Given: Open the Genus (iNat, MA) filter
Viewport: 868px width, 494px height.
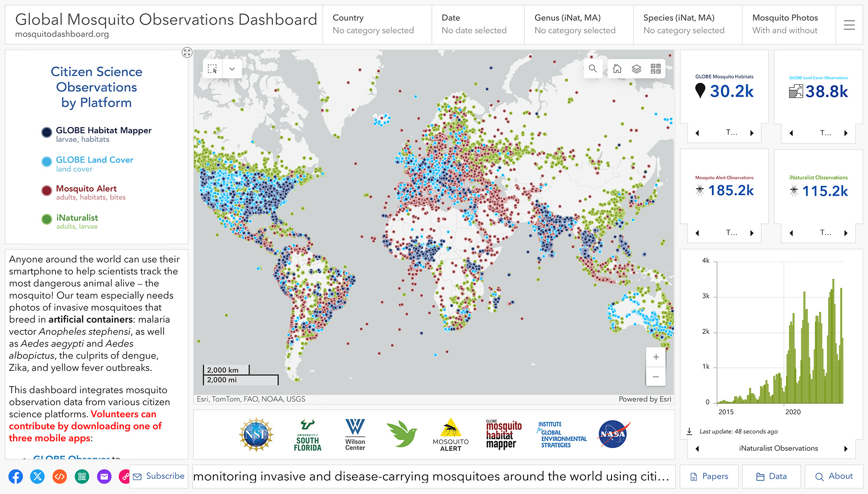Looking at the screenshot, I should pos(579,25).
